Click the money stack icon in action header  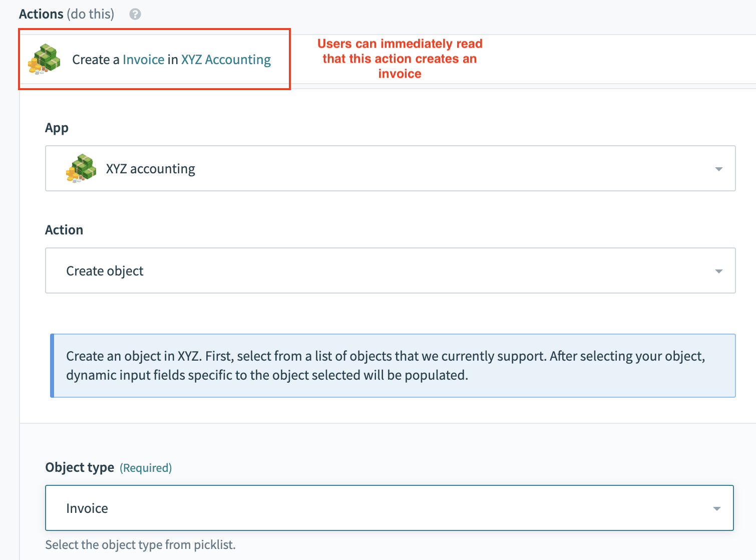click(x=44, y=59)
